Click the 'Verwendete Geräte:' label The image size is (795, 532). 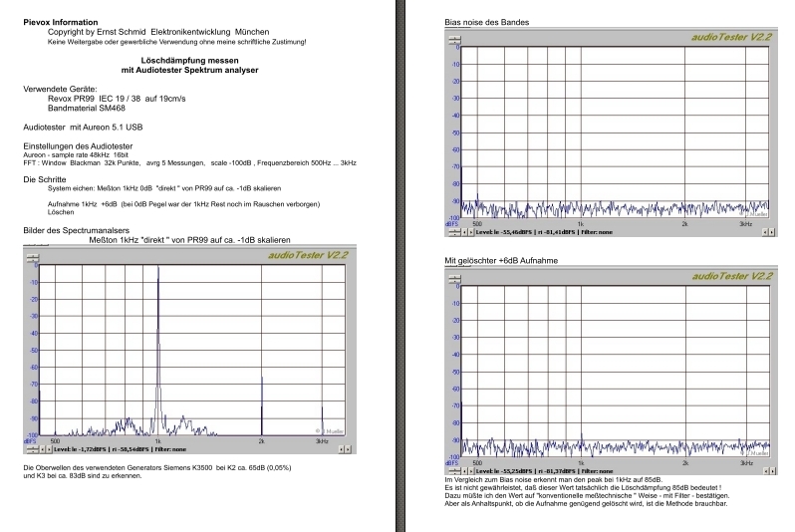tap(60, 89)
